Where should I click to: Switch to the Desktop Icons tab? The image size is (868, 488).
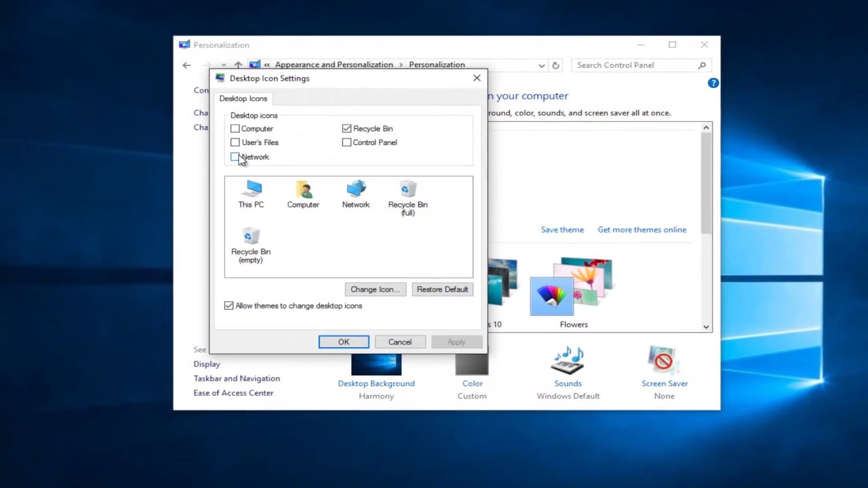click(243, 98)
